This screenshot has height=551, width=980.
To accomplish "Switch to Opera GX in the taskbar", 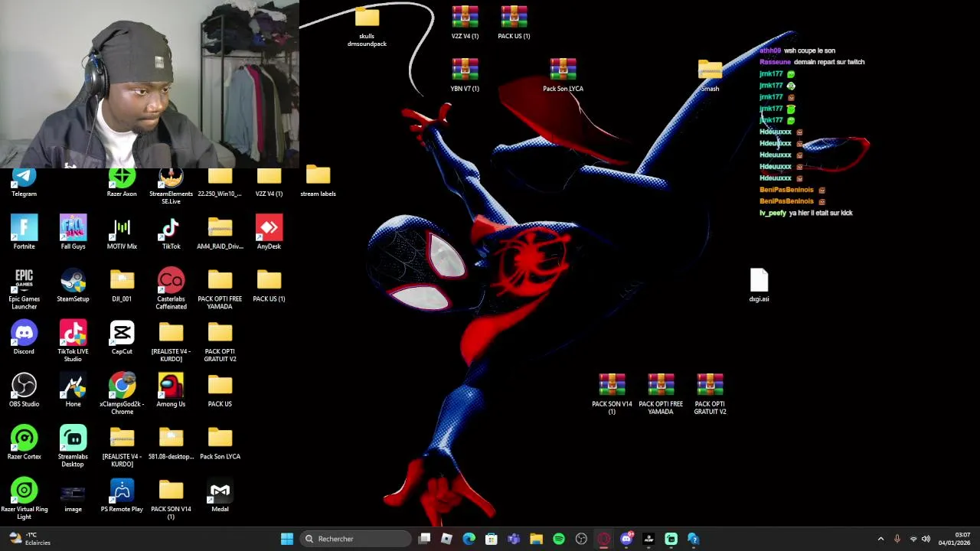I will (604, 539).
